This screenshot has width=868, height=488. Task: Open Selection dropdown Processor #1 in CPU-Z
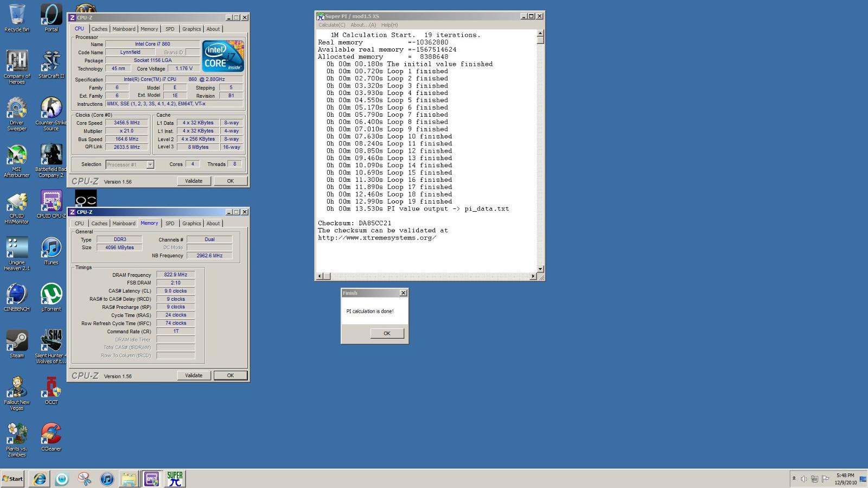click(x=130, y=164)
